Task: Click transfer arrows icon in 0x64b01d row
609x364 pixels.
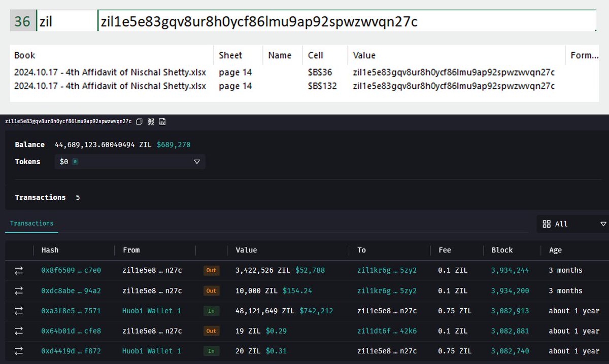Action: pyautogui.click(x=19, y=331)
